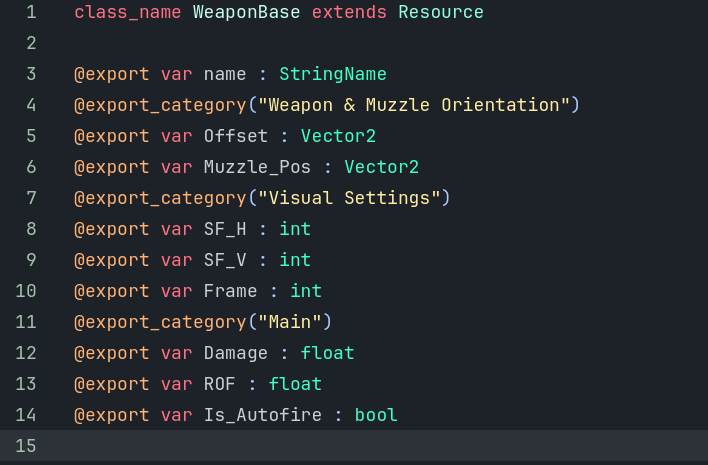Click the "Main" category string
Viewport: 708px width, 465px height.
point(289,322)
